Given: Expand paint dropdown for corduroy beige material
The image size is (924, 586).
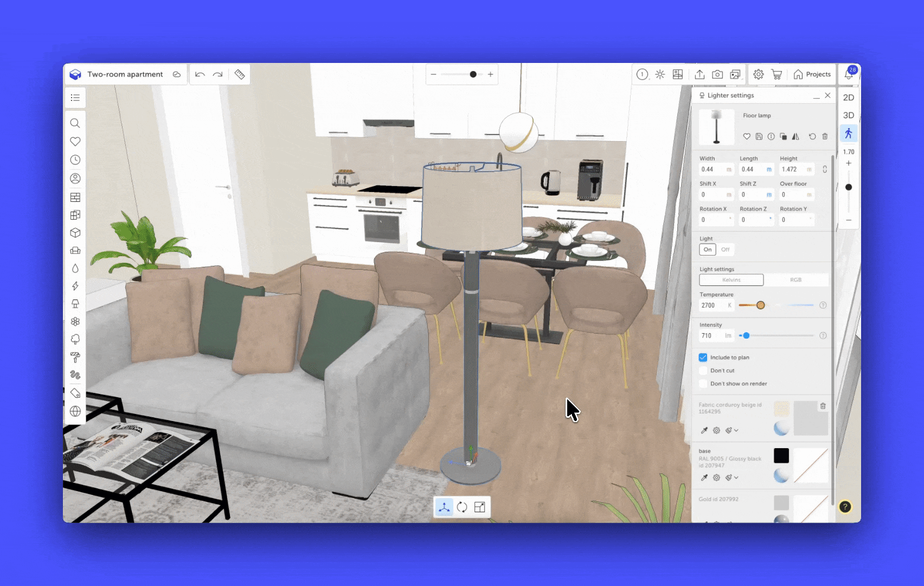Looking at the screenshot, I should point(732,430).
